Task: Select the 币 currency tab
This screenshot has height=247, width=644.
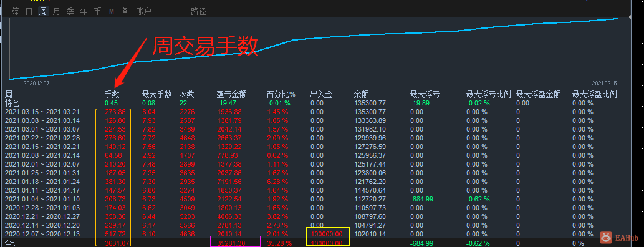Action: click(97, 11)
